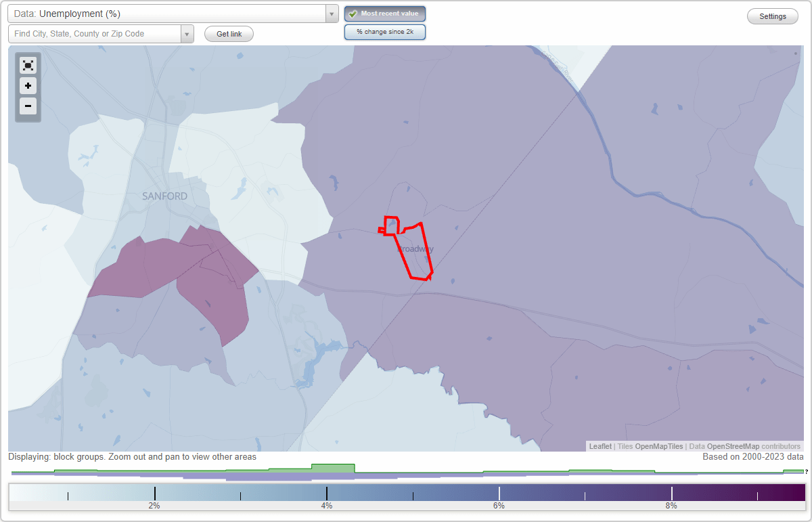Image resolution: width=812 pixels, height=522 pixels.
Task: Click the fullscreen map icon
Action: pos(28,65)
